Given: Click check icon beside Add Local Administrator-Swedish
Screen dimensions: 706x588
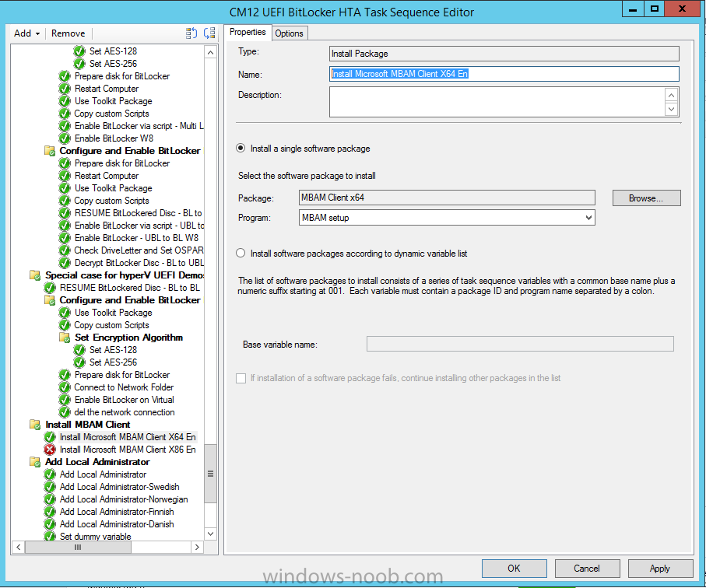Looking at the screenshot, I should tap(50, 487).
